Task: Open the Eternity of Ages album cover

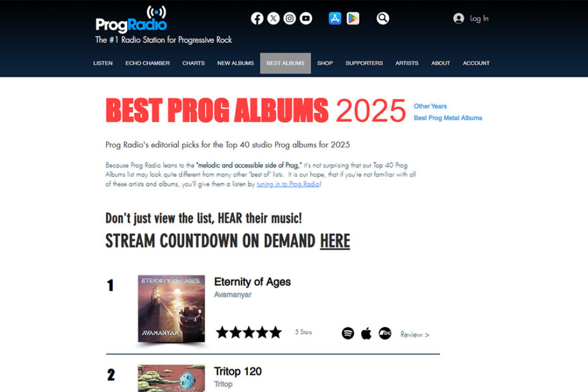Action: tap(171, 309)
